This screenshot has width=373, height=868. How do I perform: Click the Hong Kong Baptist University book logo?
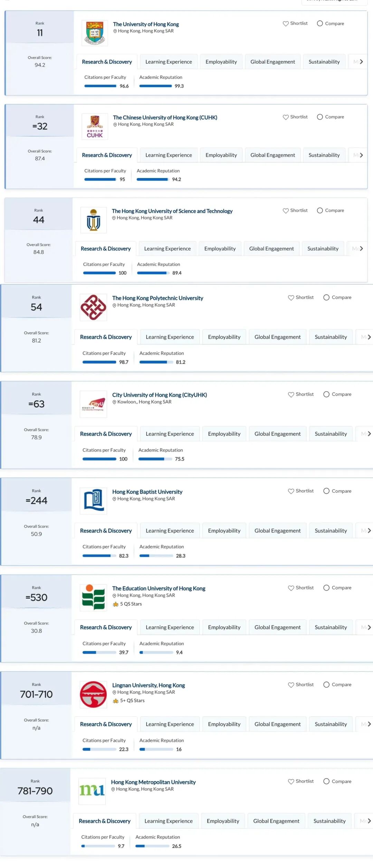coord(93,501)
